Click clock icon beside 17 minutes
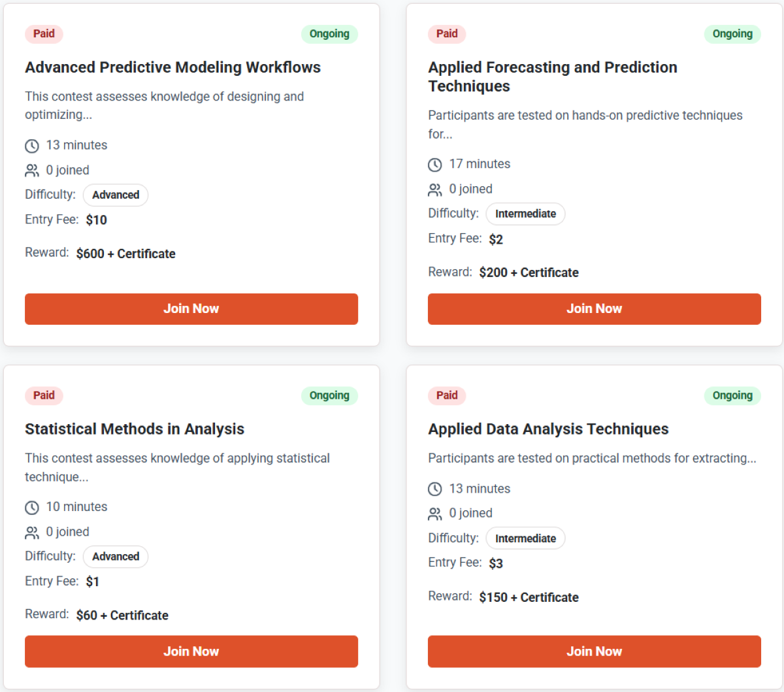784x692 pixels. point(435,165)
